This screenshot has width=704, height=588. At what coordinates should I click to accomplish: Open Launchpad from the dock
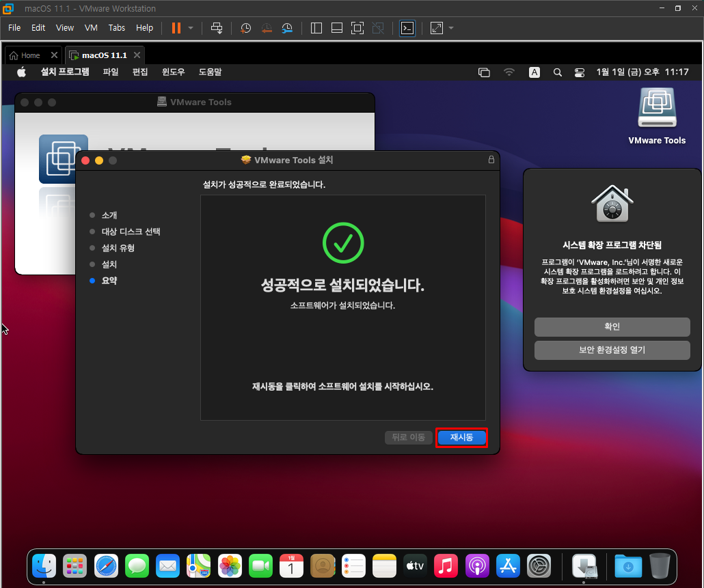tap(75, 566)
